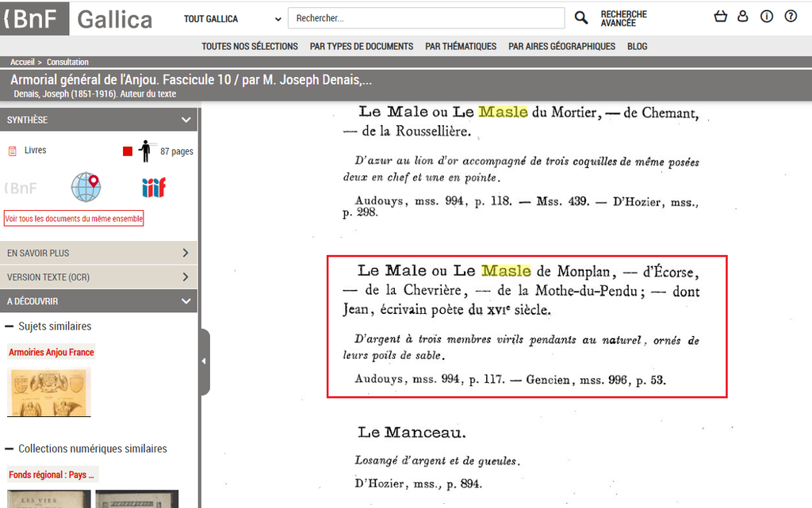Click the Accueil breadcrumb link
The height and width of the screenshot is (508, 812).
[22, 62]
